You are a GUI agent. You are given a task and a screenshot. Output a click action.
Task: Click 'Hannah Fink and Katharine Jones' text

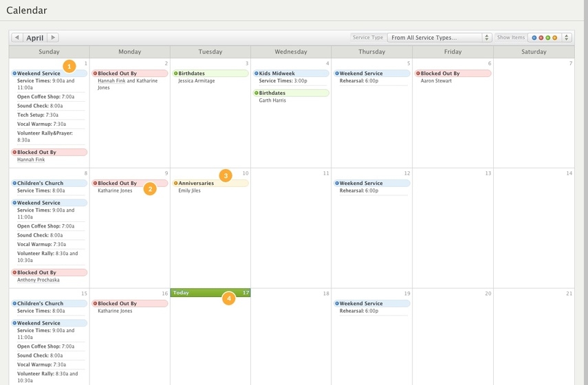click(127, 85)
